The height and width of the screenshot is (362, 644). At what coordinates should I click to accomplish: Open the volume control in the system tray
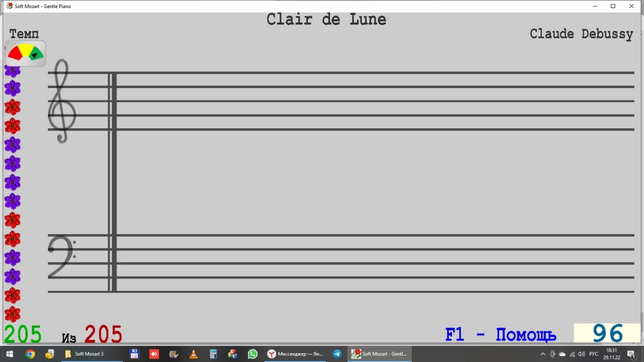click(582, 354)
